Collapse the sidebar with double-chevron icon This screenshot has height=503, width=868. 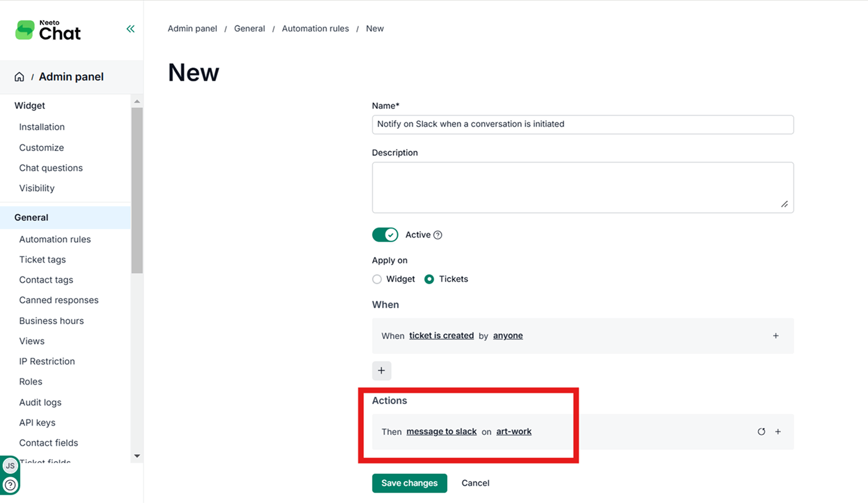tap(130, 29)
